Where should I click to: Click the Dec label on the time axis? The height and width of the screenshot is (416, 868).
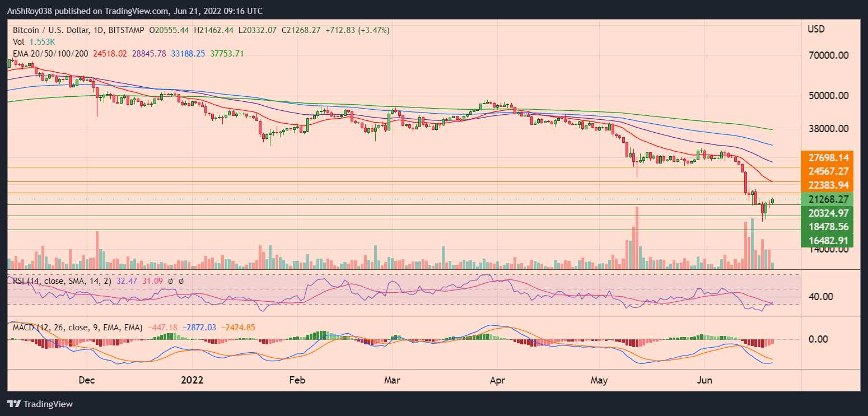tap(87, 380)
